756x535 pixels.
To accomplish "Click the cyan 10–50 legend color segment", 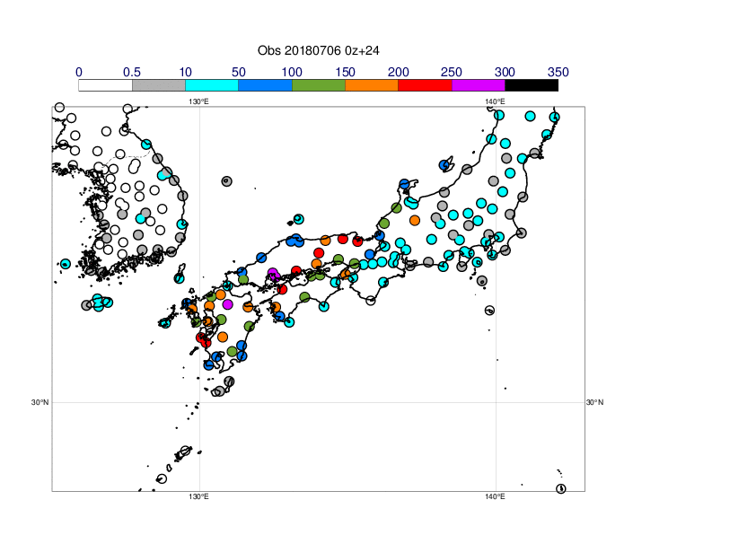I will tap(212, 85).
